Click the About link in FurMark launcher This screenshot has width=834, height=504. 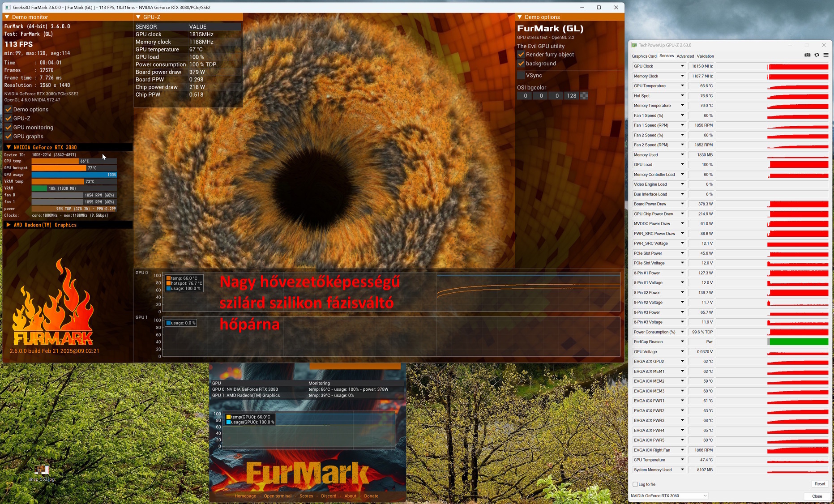click(351, 496)
